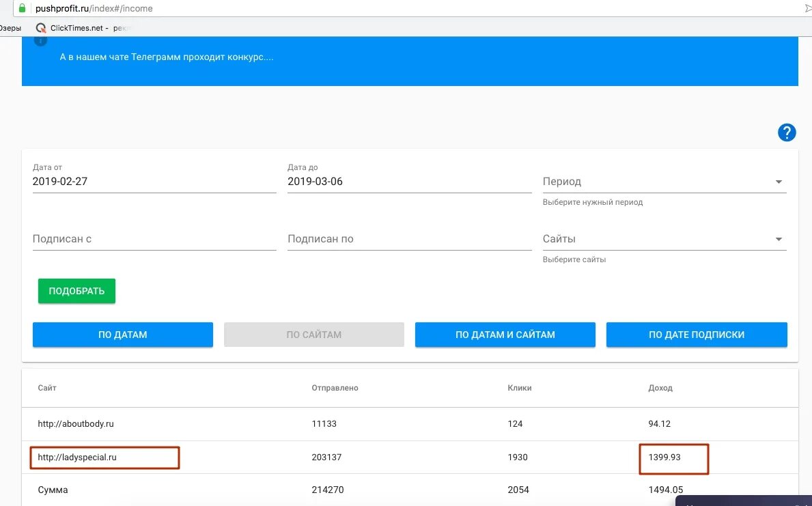Select the ПО САЙТАМ view

pyautogui.click(x=314, y=335)
